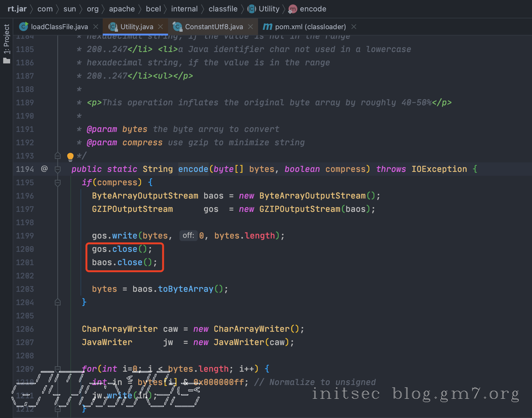Collapse the encode method fold at line 1194
The image size is (532, 418).
tap(58, 169)
